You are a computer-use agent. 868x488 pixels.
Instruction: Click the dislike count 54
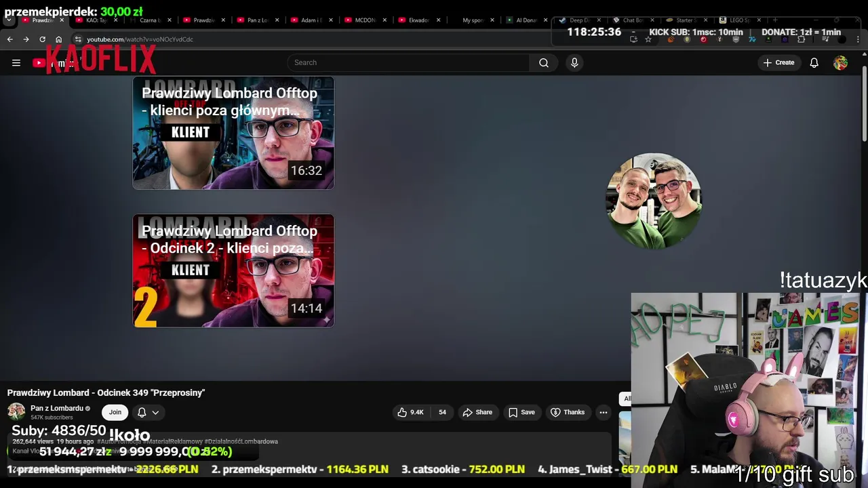(x=442, y=412)
